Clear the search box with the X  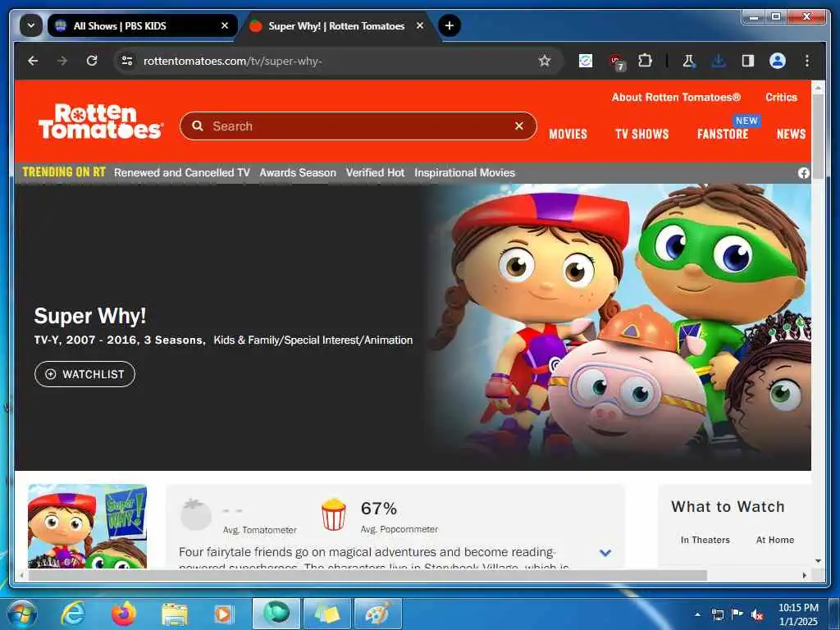(x=518, y=126)
